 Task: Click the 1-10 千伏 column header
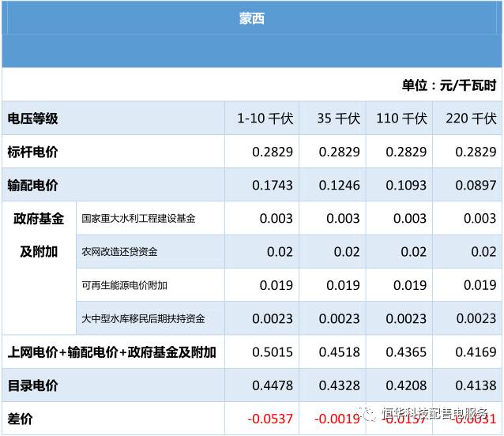tap(265, 118)
